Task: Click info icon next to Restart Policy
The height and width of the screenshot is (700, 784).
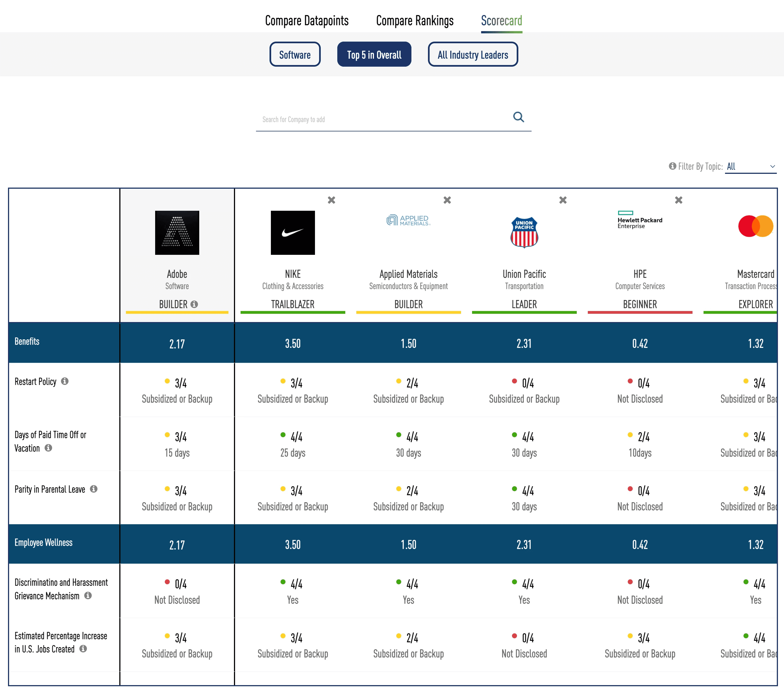Action: (x=65, y=381)
